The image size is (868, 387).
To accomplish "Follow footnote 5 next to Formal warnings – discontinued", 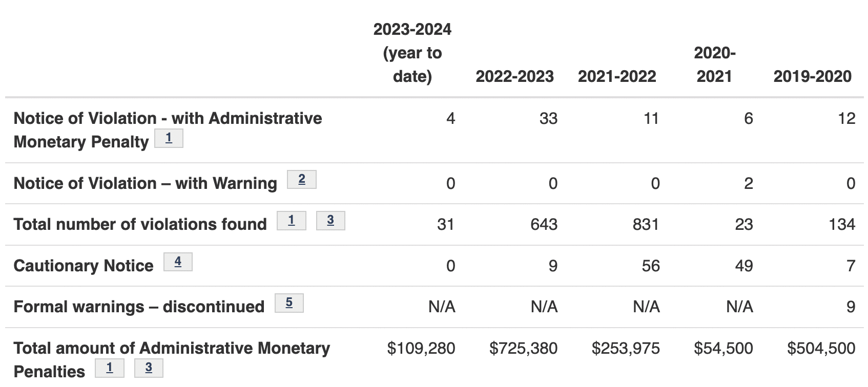I will point(289,303).
